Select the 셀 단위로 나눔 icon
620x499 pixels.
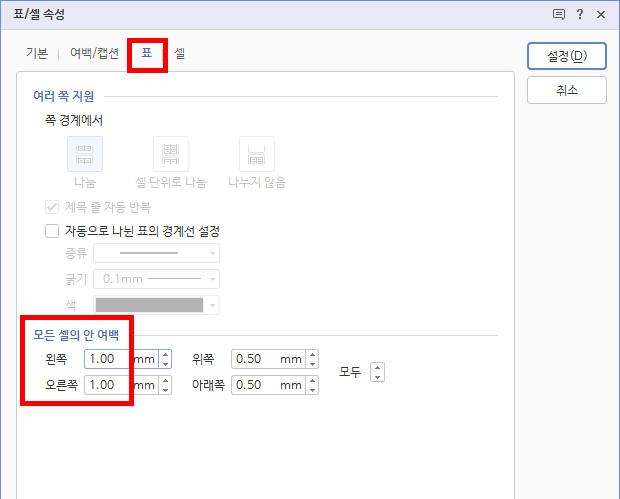pyautogui.click(x=171, y=154)
